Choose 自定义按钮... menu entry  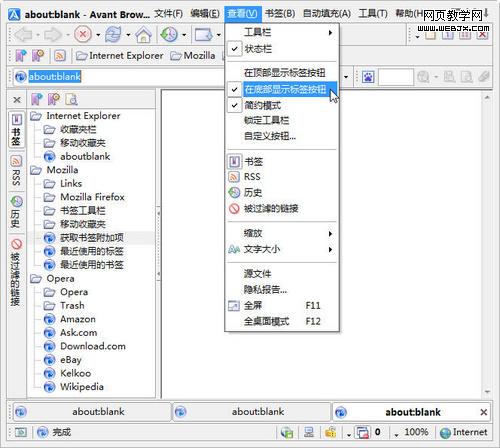tap(282, 136)
